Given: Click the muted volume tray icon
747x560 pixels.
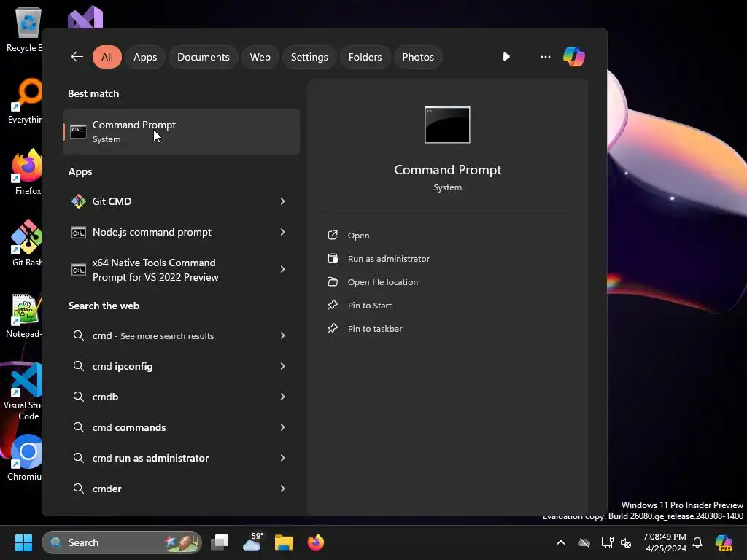Looking at the screenshot, I should tap(626, 542).
